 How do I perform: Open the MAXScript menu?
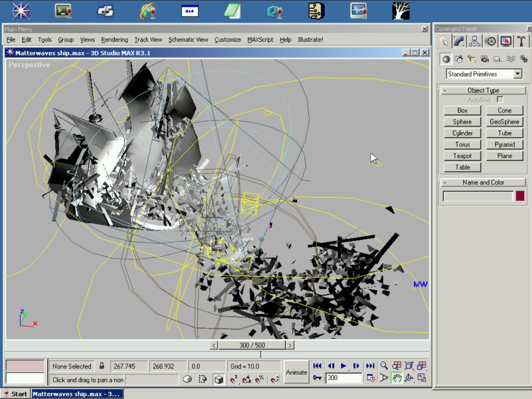point(260,40)
